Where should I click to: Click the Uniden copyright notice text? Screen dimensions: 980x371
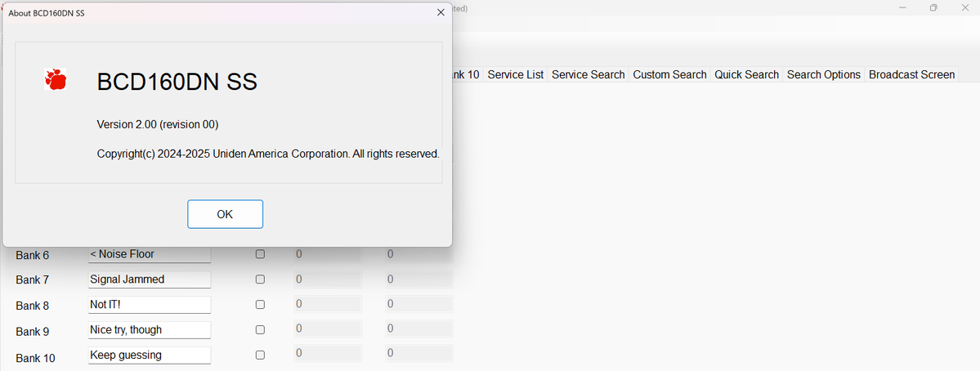pos(268,153)
